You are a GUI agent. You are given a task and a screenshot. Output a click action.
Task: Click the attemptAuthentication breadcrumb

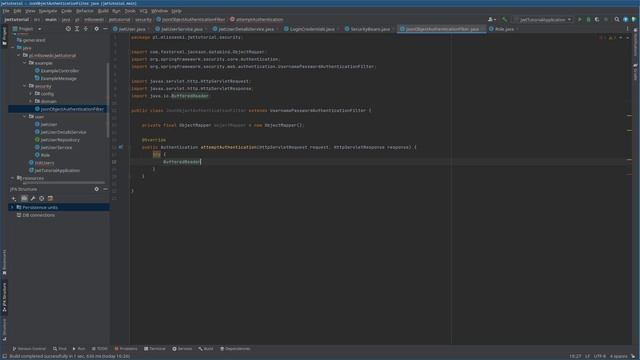(256, 19)
